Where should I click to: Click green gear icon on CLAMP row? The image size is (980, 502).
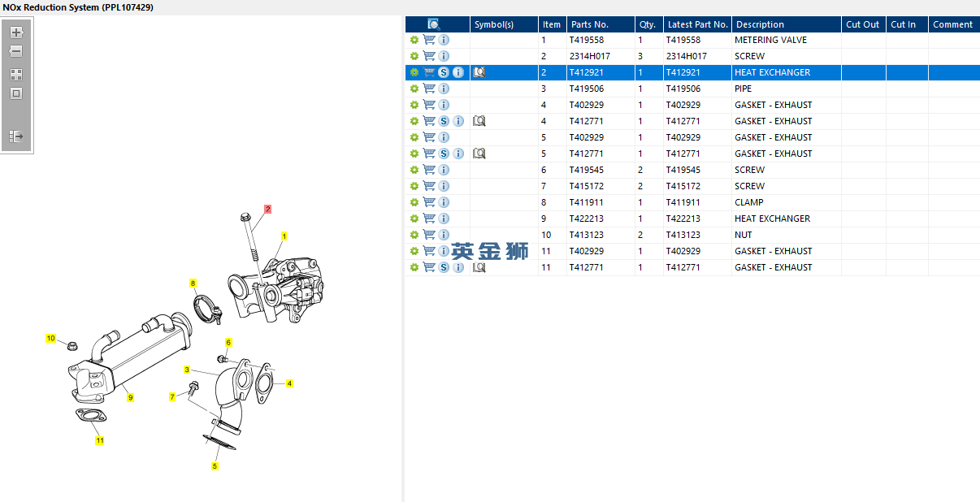[x=414, y=202]
